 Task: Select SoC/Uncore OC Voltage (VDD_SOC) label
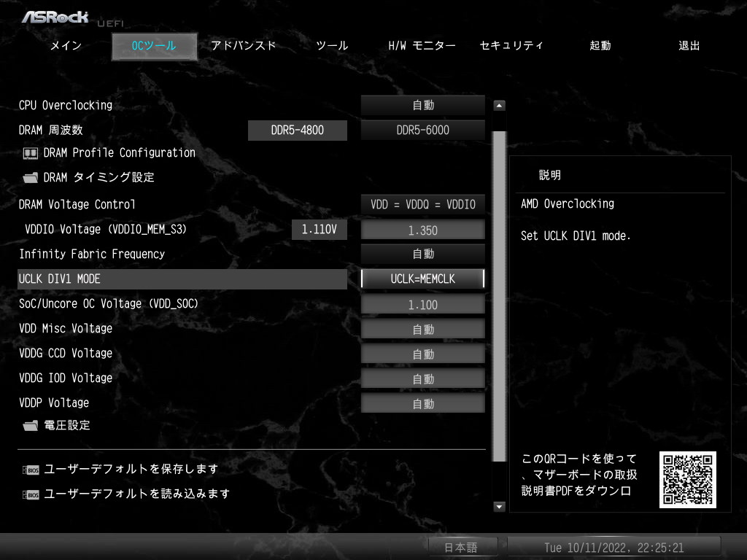pos(109,303)
